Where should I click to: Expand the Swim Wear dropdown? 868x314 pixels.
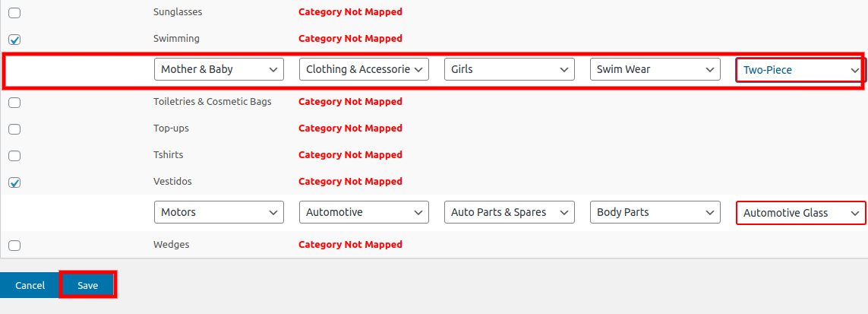pyautogui.click(x=655, y=69)
